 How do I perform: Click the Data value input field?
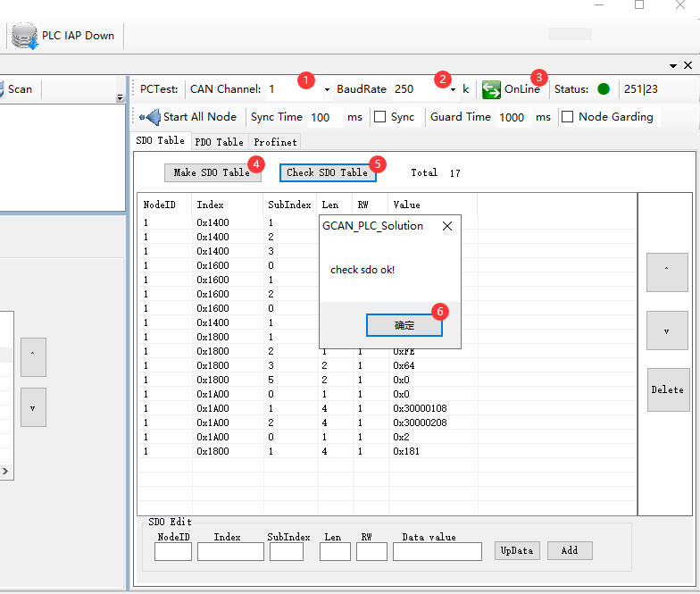(x=437, y=551)
